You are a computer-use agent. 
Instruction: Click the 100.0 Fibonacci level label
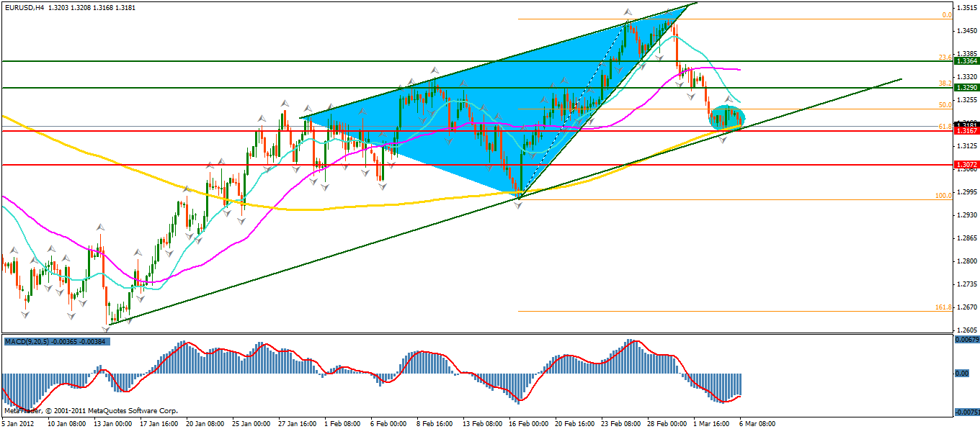tap(943, 195)
